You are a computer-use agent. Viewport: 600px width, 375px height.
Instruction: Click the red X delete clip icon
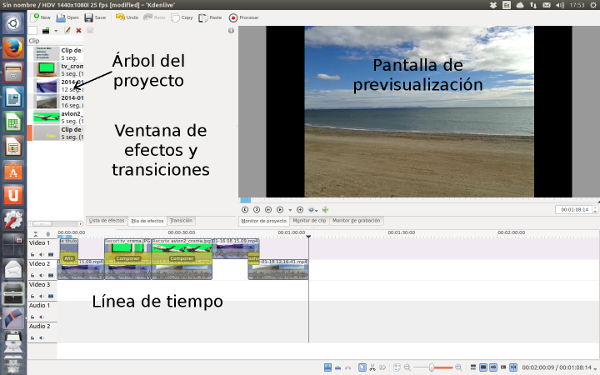coord(78,31)
